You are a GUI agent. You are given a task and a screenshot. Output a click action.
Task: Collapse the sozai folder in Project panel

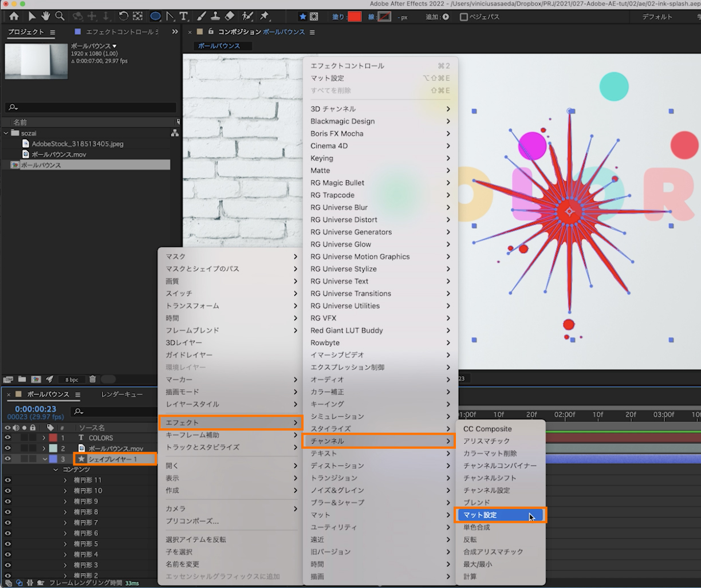coord(6,133)
